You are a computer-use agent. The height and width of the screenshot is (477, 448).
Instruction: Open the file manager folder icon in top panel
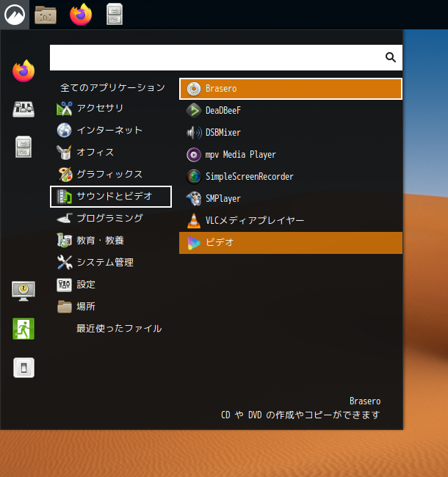[x=46, y=15]
